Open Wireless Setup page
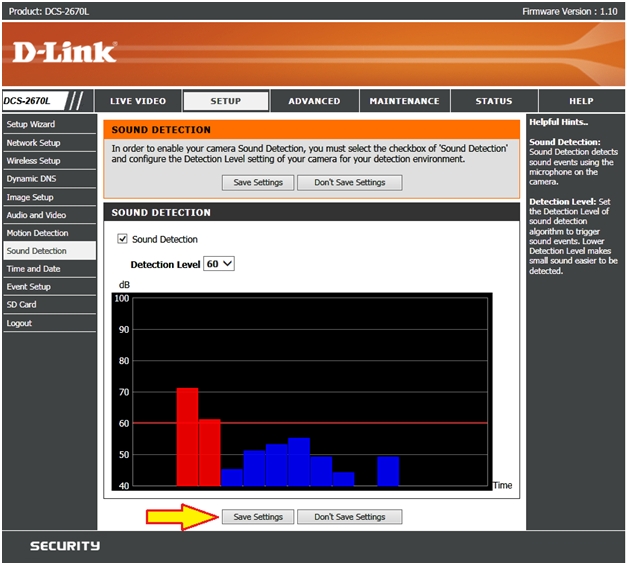628x565 pixels. tap(33, 161)
